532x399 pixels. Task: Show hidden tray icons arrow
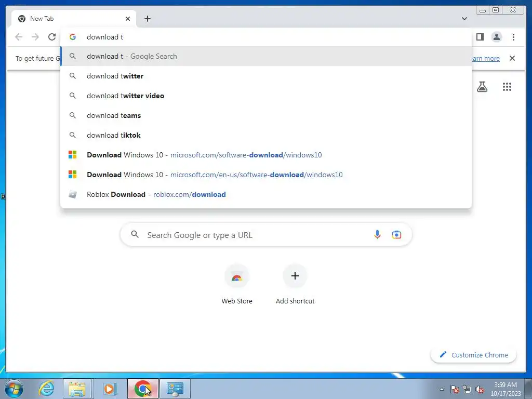[442, 389]
